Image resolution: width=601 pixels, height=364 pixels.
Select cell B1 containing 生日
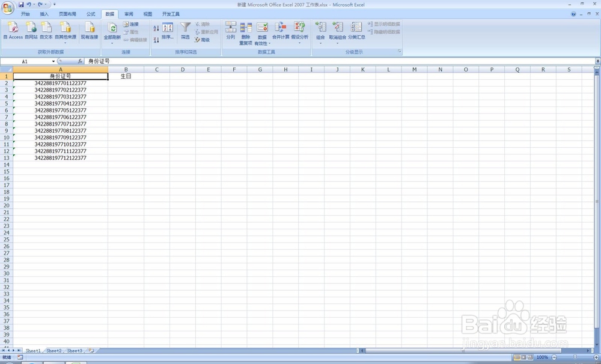click(126, 76)
